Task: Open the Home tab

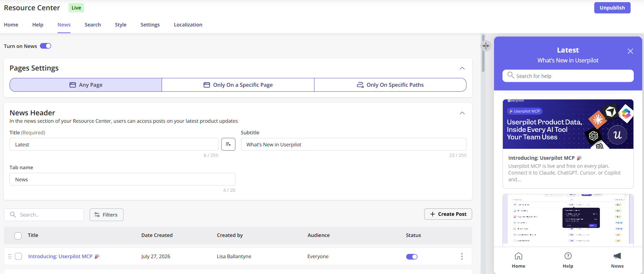Action: (11, 25)
